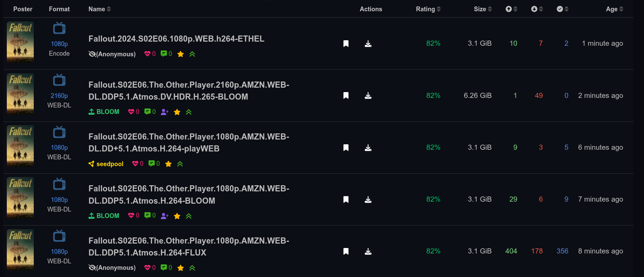Screen dimensions: 644x277
Task: Open Fallout poster thumbnail in 2160p row
Action: coord(20,94)
